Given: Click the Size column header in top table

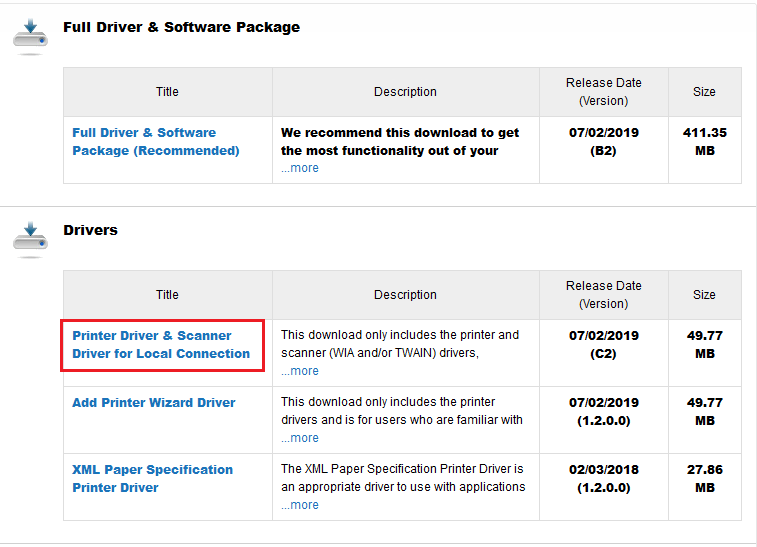Looking at the screenshot, I should pyautogui.click(x=705, y=92).
